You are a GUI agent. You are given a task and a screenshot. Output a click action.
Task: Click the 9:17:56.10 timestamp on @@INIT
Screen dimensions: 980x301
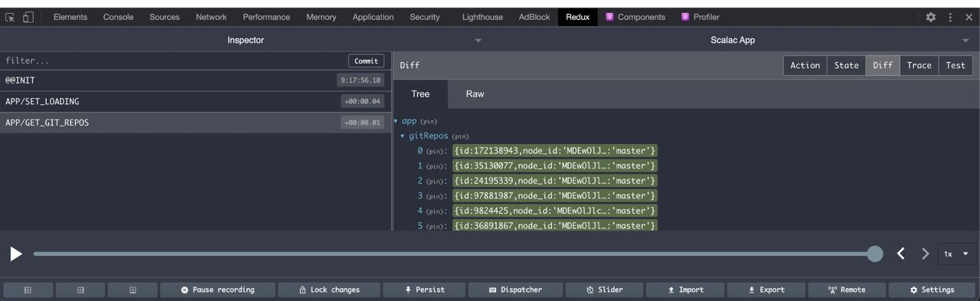click(360, 80)
